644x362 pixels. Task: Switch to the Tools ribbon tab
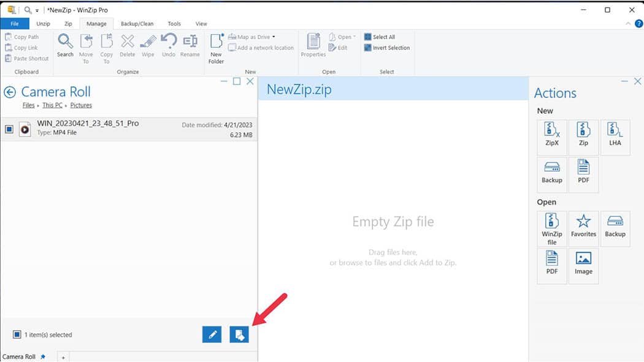[x=174, y=24]
